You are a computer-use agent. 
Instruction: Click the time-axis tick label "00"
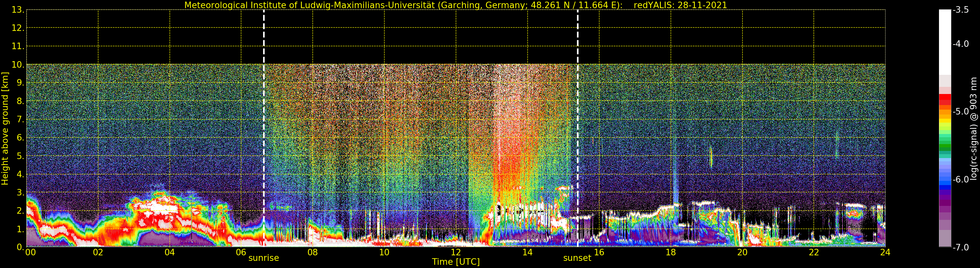pyautogui.click(x=30, y=252)
